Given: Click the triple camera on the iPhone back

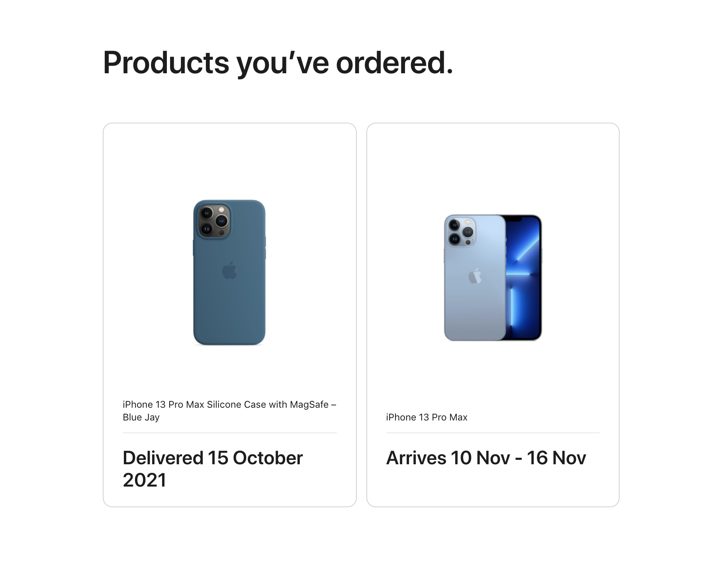Looking at the screenshot, I should 461,232.
